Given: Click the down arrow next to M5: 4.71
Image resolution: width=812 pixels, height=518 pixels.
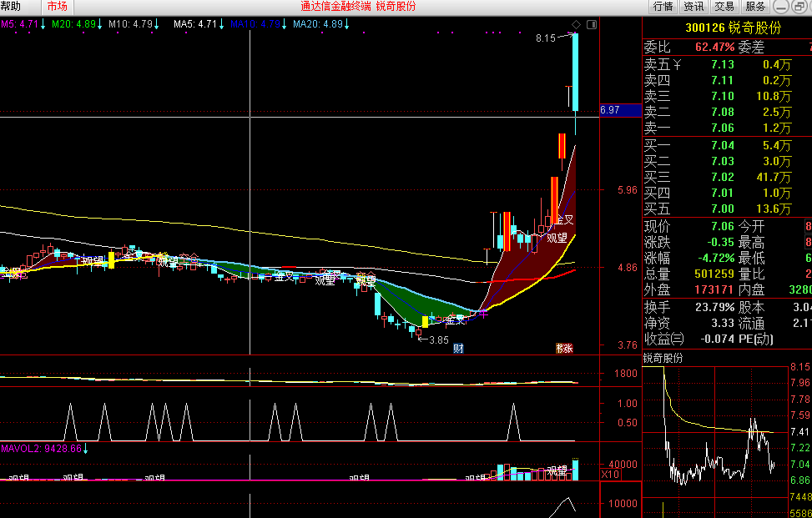Looking at the screenshot, I should pyautogui.click(x=43, y=24).
